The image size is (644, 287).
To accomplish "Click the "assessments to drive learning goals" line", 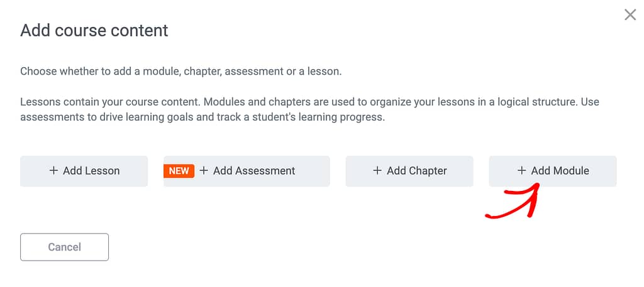I will (x=202, y=117).
